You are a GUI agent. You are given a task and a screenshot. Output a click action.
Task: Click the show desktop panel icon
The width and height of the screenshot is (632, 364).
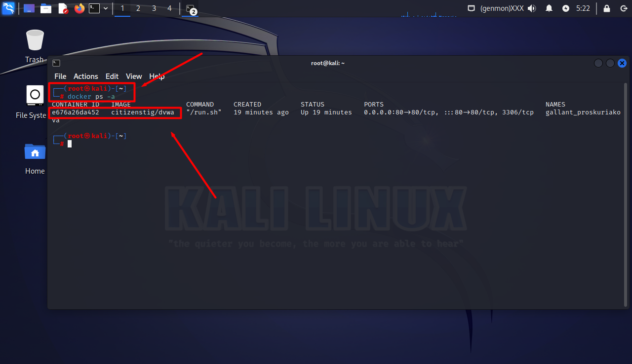coord(29,8)
